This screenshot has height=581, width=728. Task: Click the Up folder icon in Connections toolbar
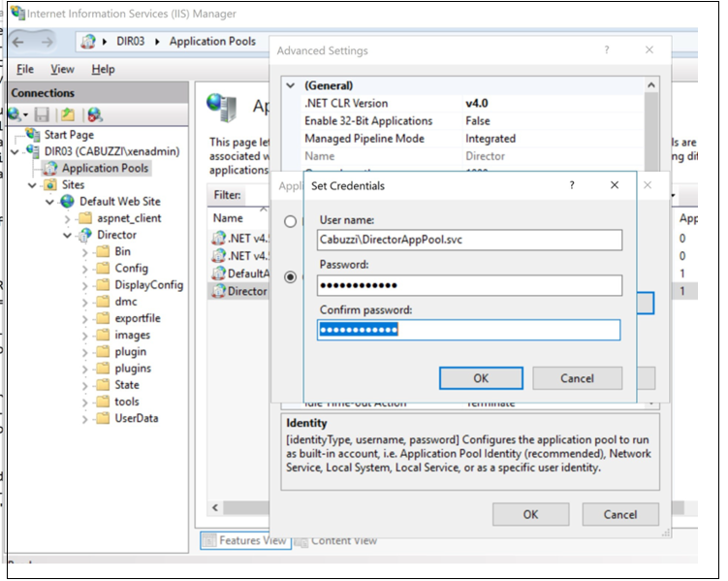tap(68, 114)
